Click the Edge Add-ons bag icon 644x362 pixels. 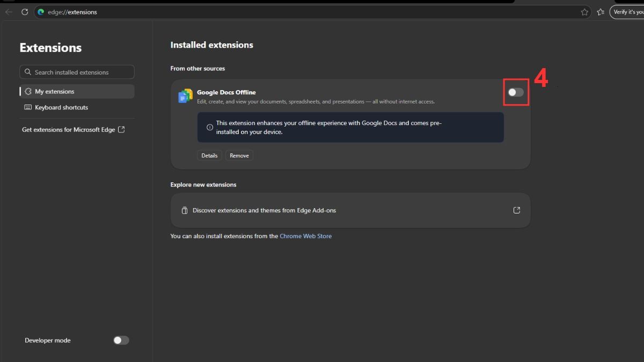184,210
